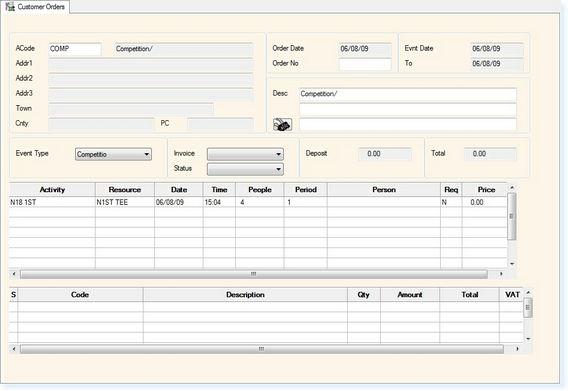Image resolution: width=568 pixels, height=391 pixels.
Task: Select the Addr3 input field
Action: point(151,94)
